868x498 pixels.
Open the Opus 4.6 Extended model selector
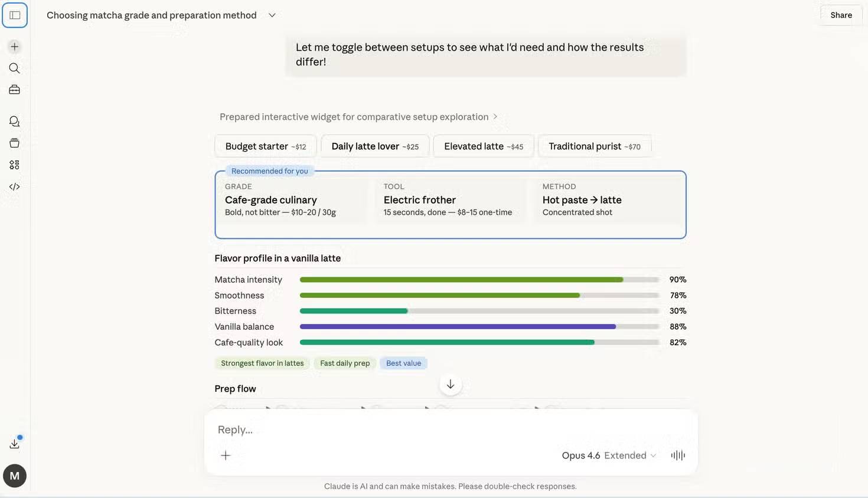tap(609, 456)
